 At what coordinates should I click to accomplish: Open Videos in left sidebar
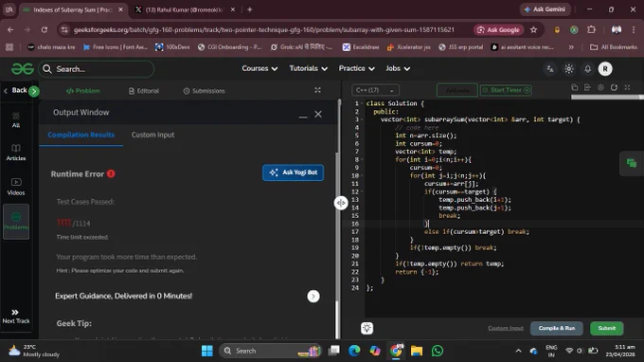pyautogui.click(x=15, y=187)
